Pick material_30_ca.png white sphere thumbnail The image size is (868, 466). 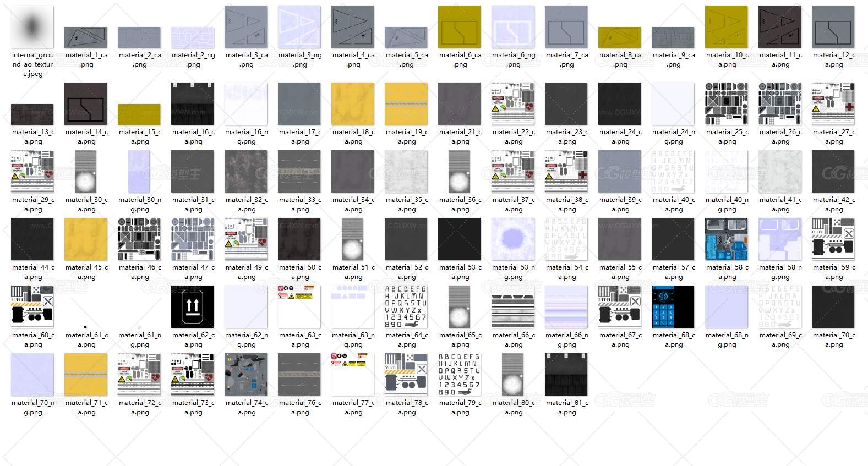[86, 171]
